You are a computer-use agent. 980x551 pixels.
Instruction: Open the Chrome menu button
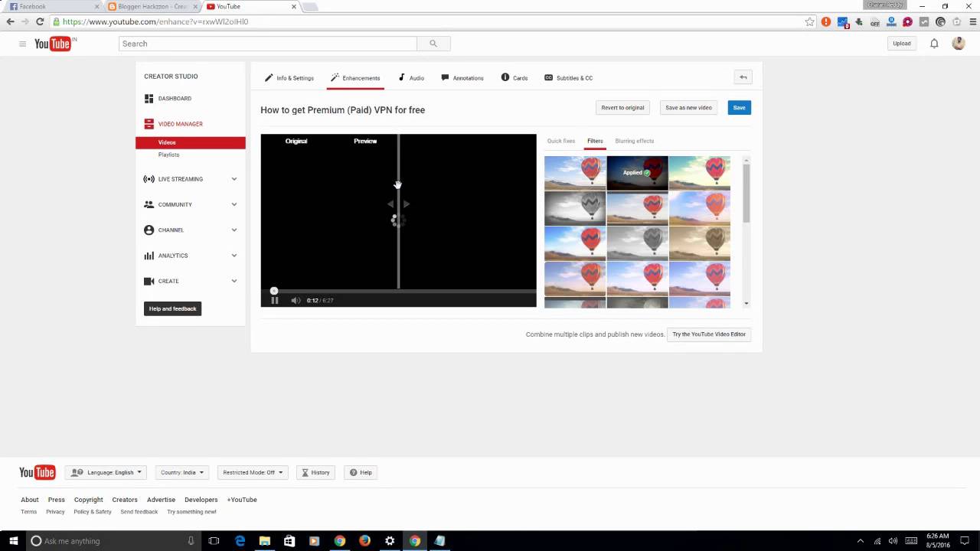tap(972, 21)
